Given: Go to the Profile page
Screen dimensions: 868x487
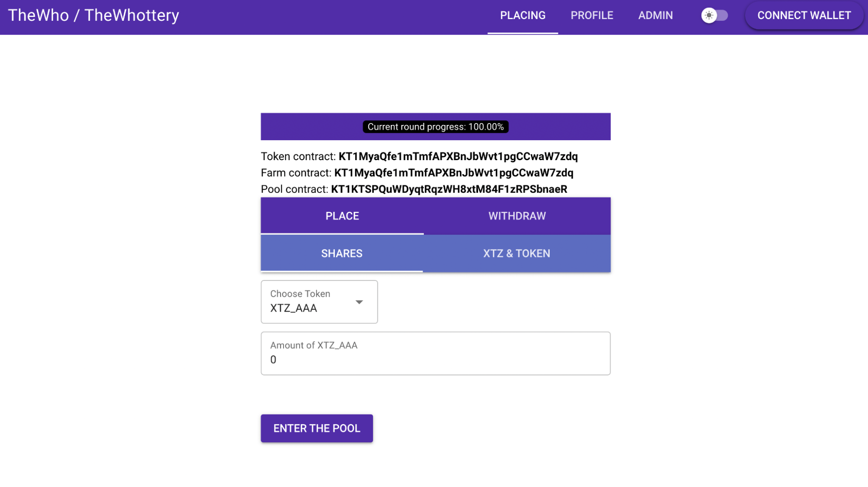Looking at the screenshot, I should (591, 16).
